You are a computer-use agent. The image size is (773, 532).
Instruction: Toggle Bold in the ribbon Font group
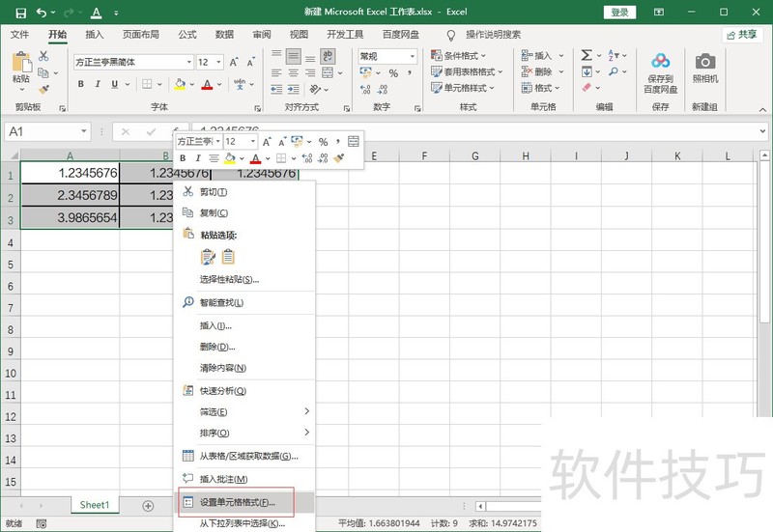pos(81,84)
